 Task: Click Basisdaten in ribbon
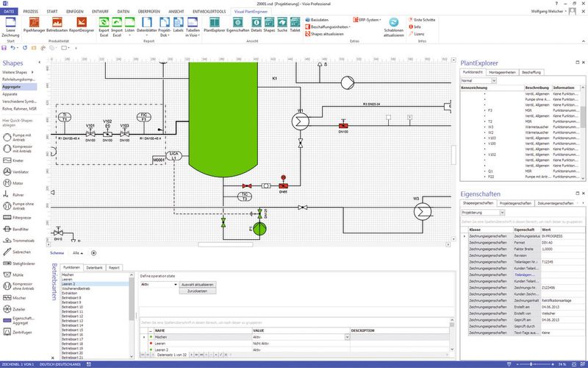[318, 20]
